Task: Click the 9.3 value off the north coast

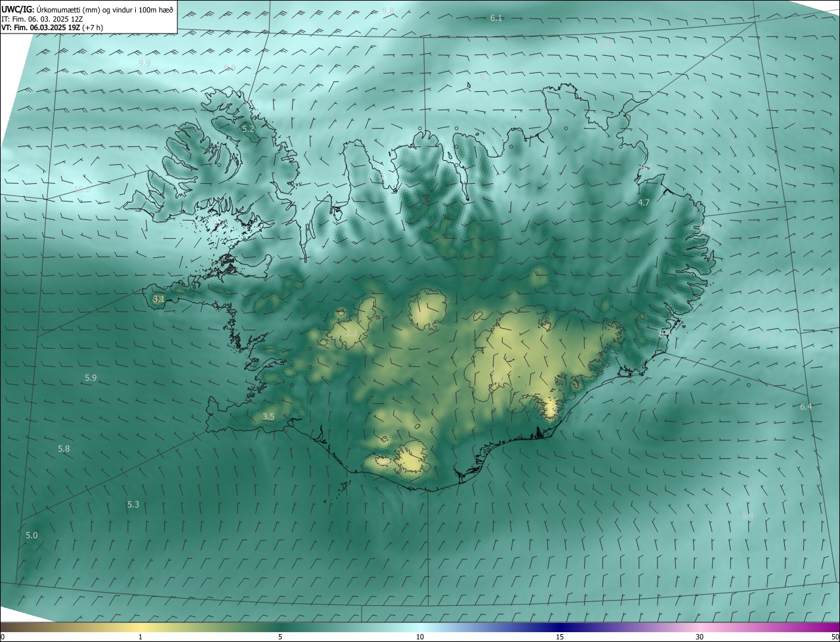Action: tap(485, 77)
